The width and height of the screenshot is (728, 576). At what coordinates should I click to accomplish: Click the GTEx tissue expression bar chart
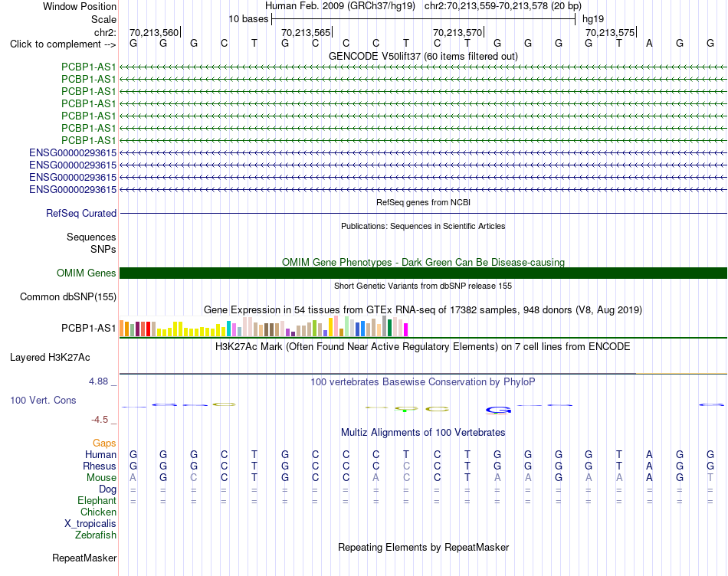264,326
